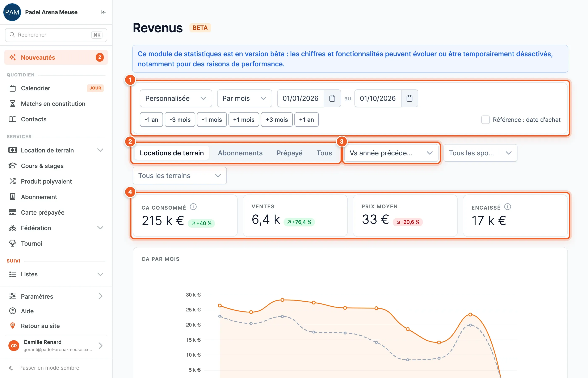Click the Abonnement badge icon

[x=13, y=197]
